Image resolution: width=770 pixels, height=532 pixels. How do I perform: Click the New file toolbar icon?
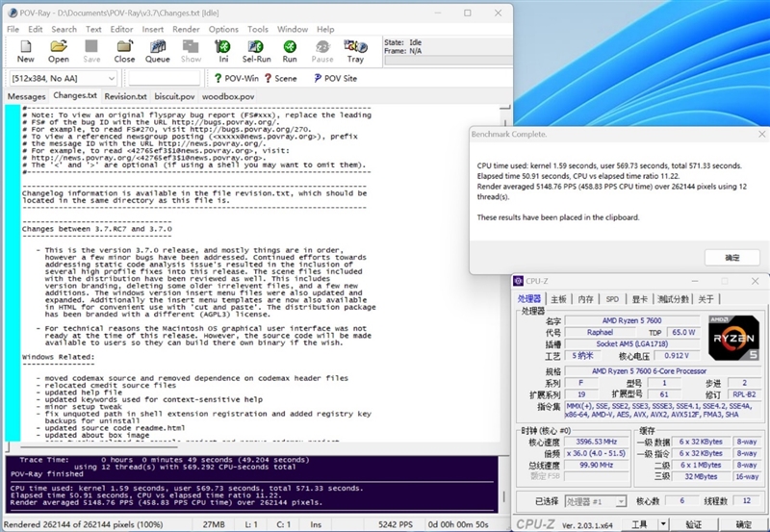(x=25, y=50)
